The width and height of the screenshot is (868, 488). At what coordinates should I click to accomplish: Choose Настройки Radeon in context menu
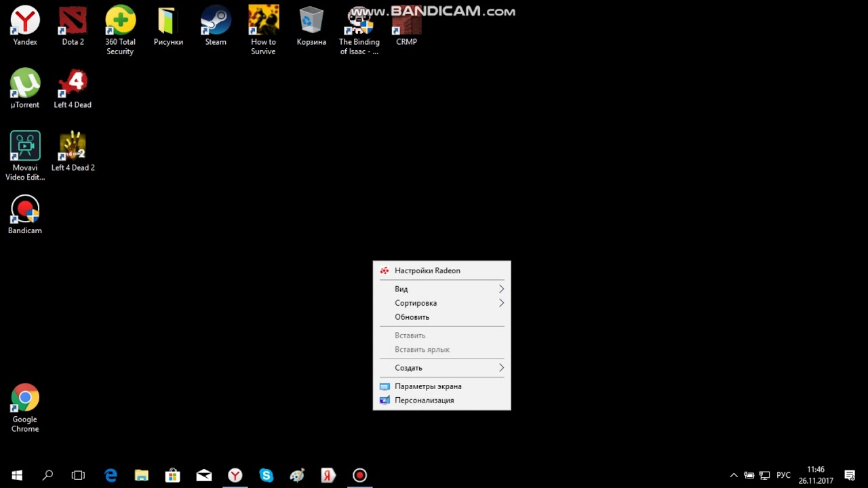pos(441,270)
